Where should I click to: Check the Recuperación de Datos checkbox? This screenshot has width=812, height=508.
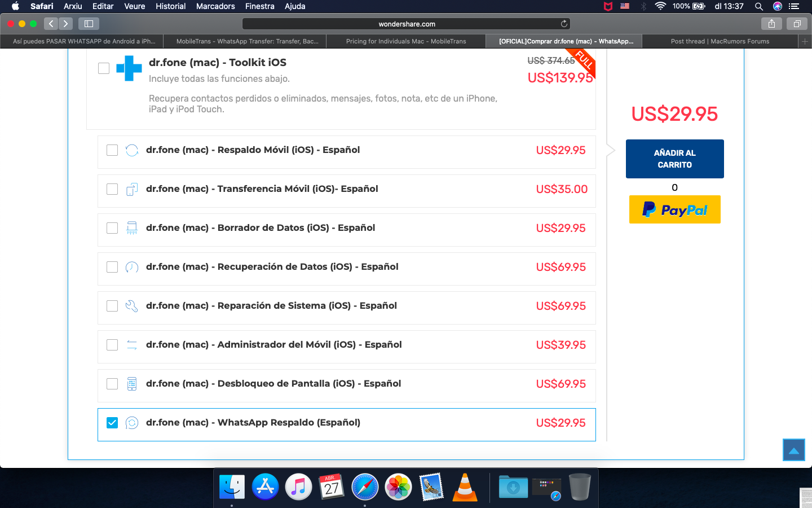click(112, 267)
